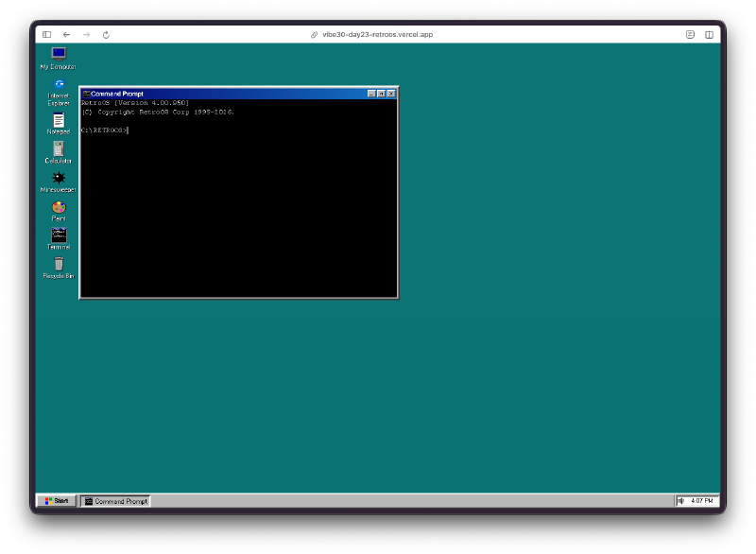756x554 pixels.
Task: Launch the Paint application
Action: coord(58,206)
